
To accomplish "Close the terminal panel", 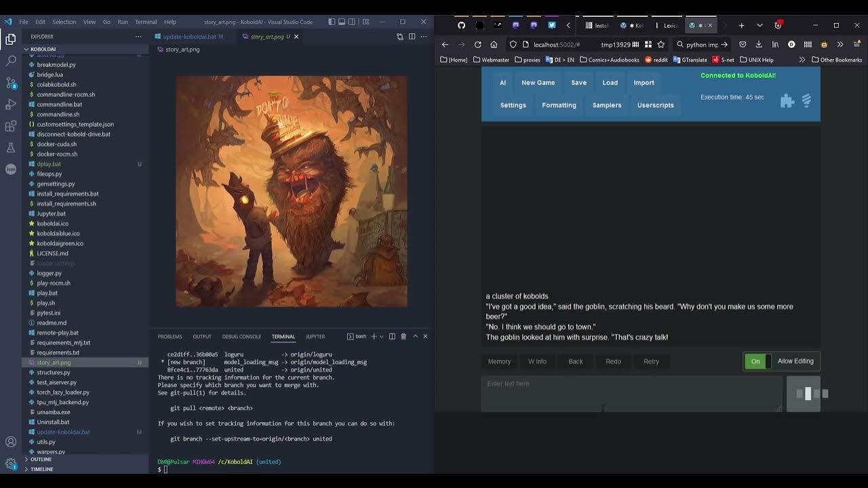I will (425, 336).
